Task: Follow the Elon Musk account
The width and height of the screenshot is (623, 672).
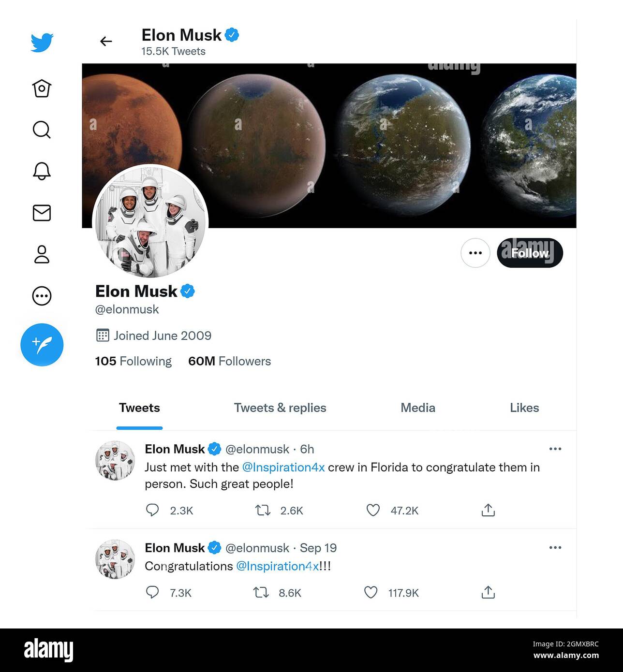Action: [x=530, y=253]
